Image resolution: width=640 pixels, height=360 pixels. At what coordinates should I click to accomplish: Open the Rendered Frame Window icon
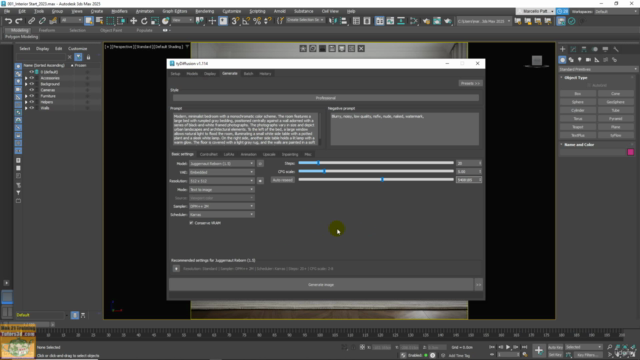437,21
